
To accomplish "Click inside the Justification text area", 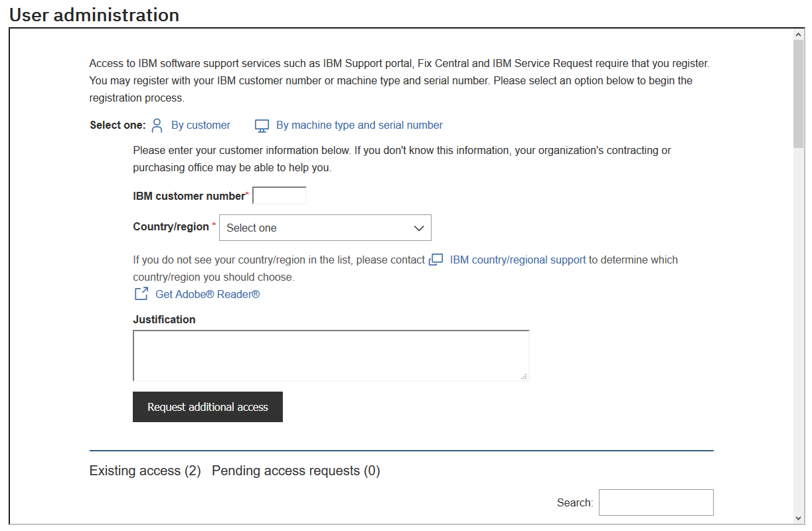I will tap(331, 356).
